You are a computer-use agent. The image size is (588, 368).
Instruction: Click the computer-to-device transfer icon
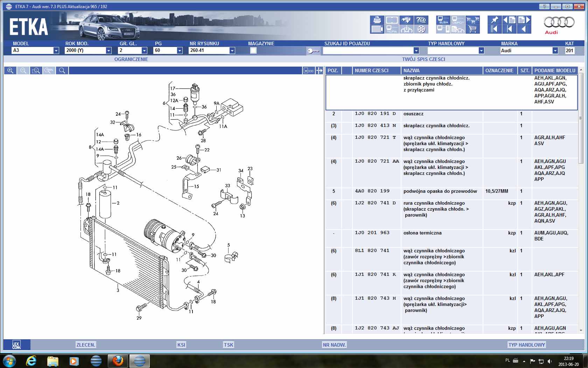[443, 29]
